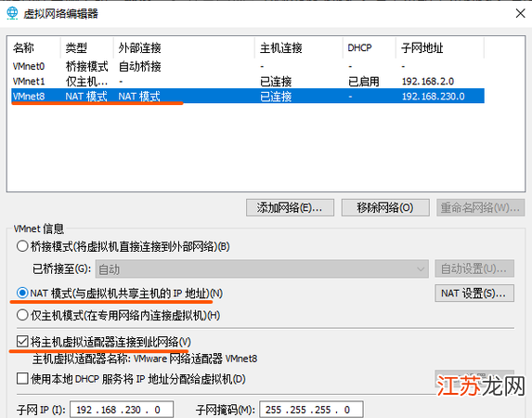Click subnet address 192.168.2.0 cell
532x418 pixels.
427,82
